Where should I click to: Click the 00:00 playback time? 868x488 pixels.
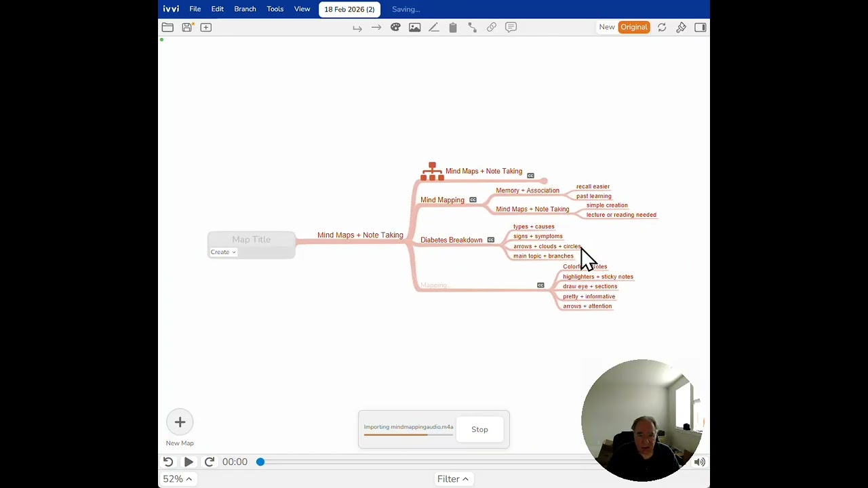pyautogui.click(x=235, y=462)
